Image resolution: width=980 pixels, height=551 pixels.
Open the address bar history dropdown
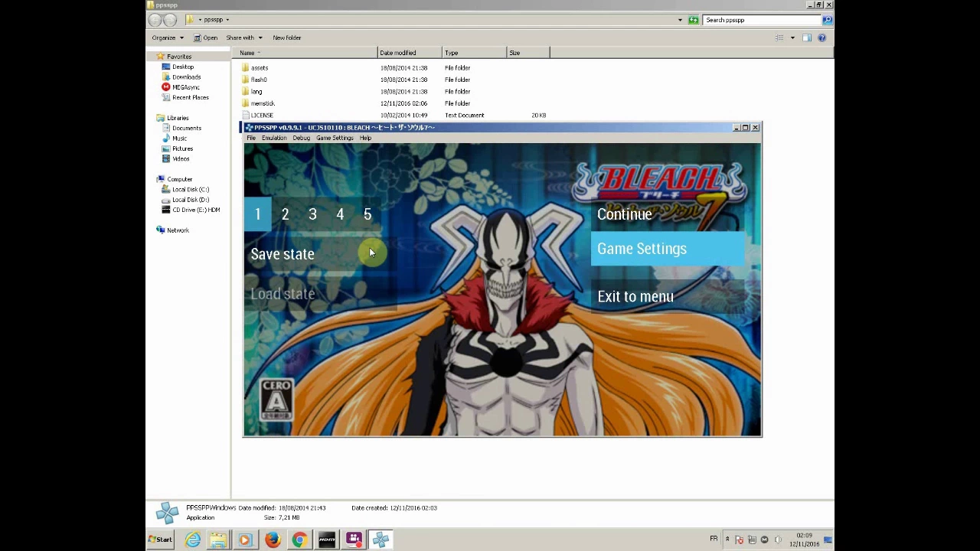tap(680, 20)
